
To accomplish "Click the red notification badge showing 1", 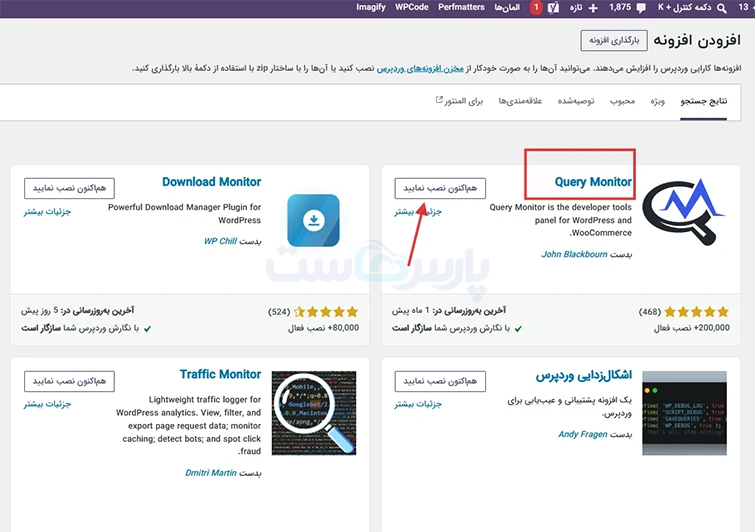I will pos(536,7).
